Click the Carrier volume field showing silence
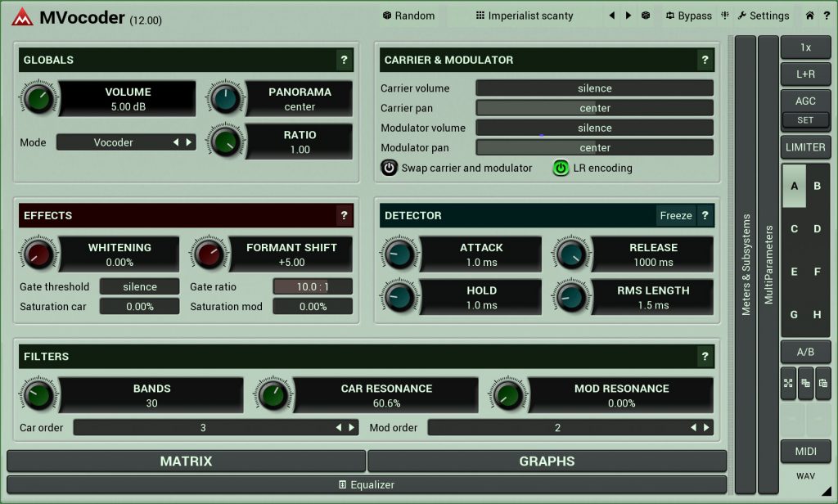Viewport: 838px width, 504px height. coord(594,88)
